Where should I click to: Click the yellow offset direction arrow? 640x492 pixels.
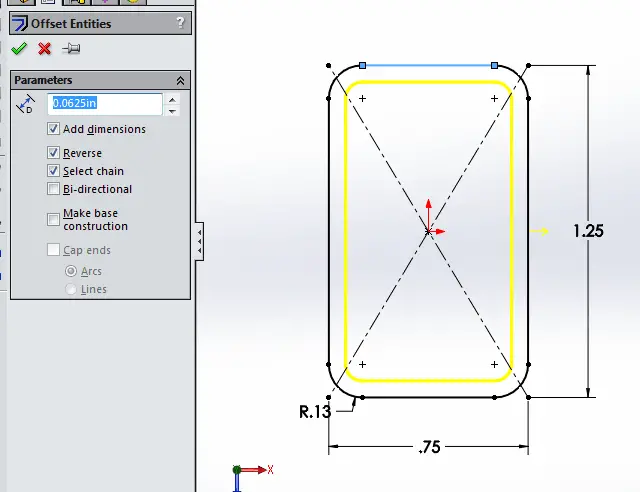539,232
